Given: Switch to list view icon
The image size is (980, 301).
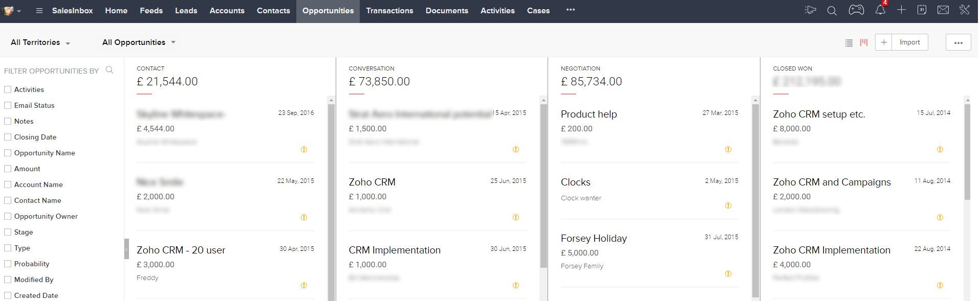Looking at the screenshot, I should [849, 43].
